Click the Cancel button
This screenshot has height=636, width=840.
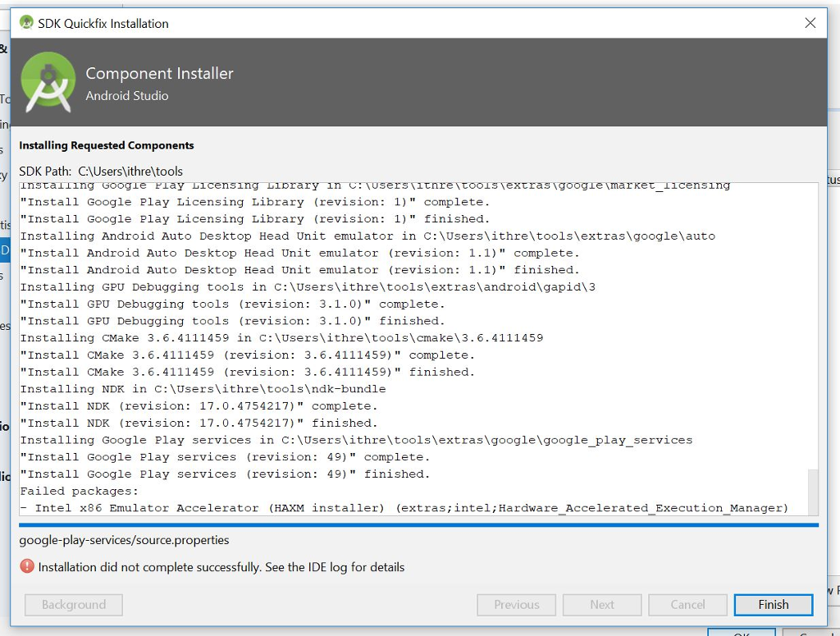[687, 605]
